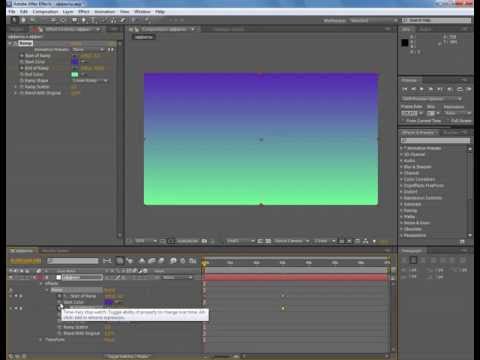
Task: Check Full Screen option in Preview
Action: point(448,121)
